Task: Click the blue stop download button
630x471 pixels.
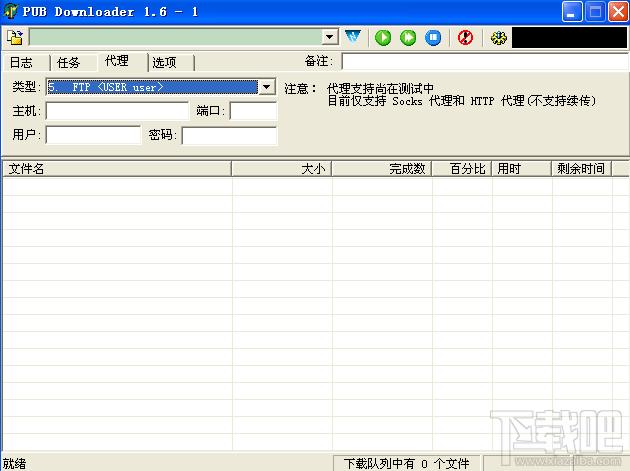Action: pos(433,38)
